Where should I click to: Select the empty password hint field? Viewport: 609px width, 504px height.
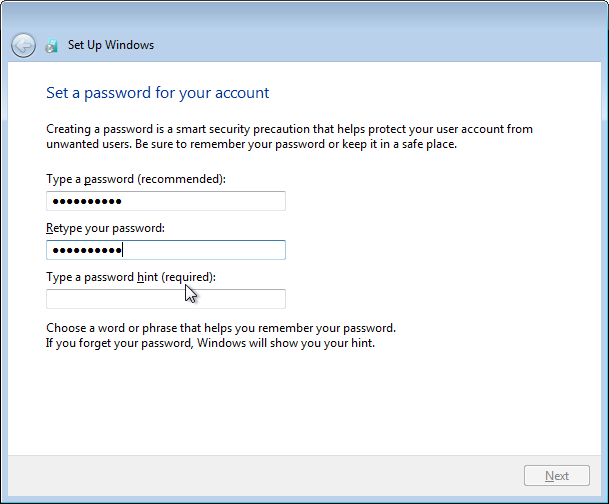[165, 299]
